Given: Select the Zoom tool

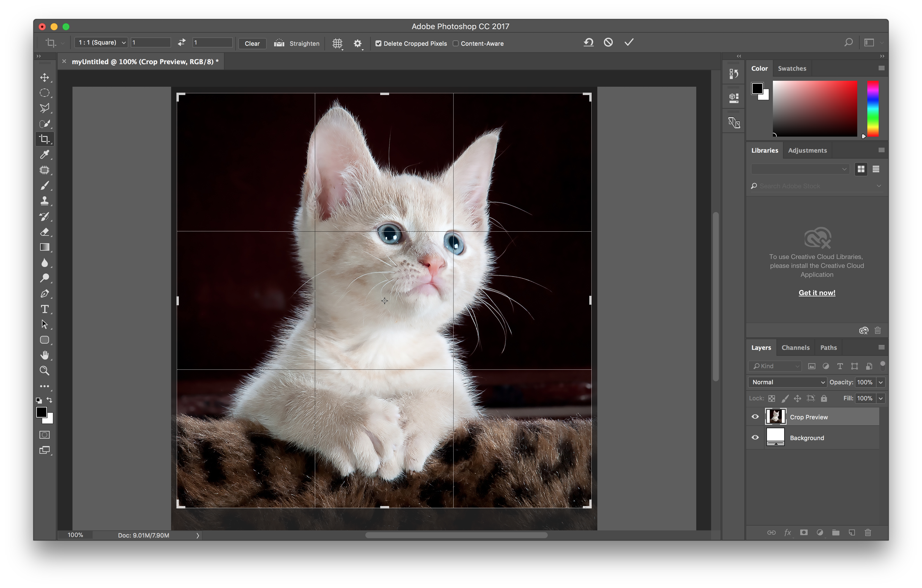Looking at the screenshot, I should tap(45, 370).
